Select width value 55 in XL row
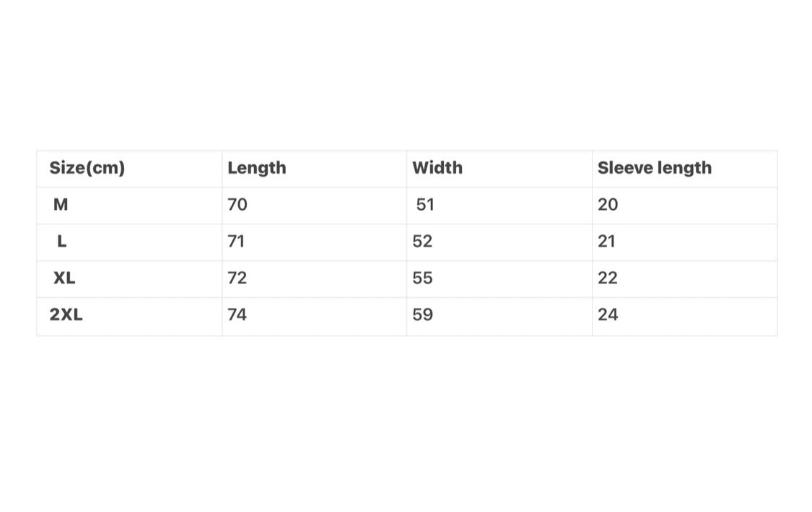 [x=422, y=278]
